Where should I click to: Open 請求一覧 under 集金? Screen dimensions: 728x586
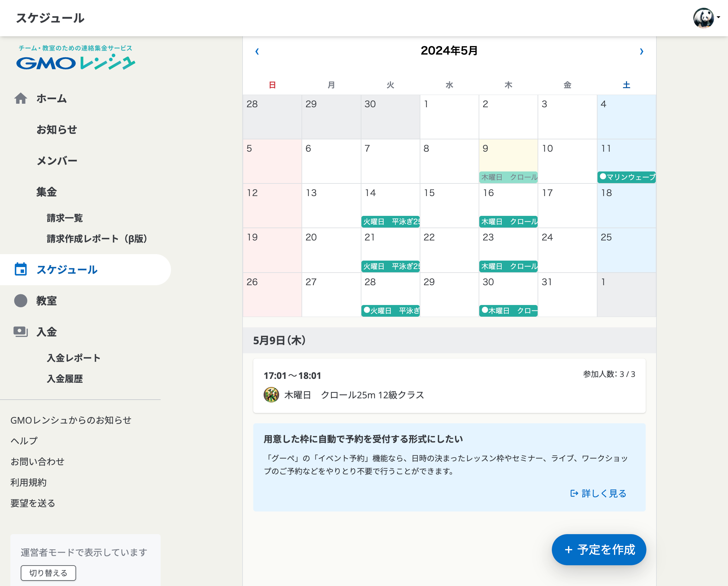(65, 218)
